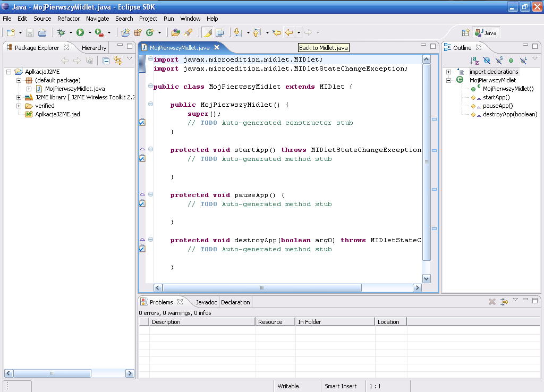544x392 pixels.
Task: Click the editor horizontal scrollbar thumb
Action: pyautogui.click(x=262, y=288)
